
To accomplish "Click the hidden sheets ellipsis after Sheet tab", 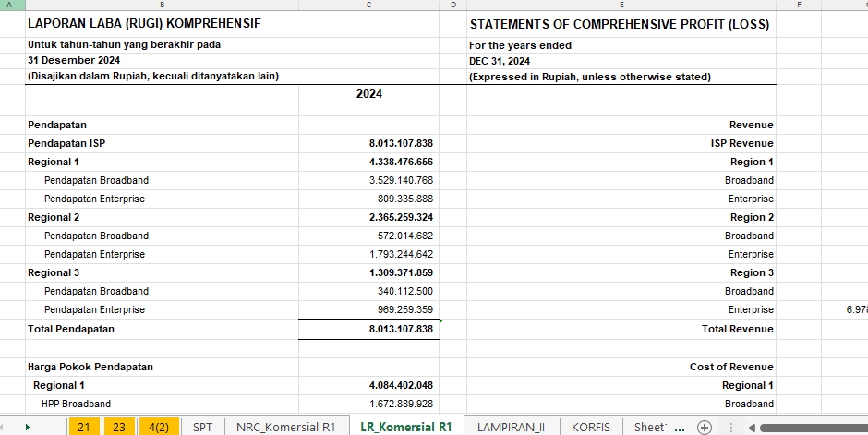I will tap(681, 427).
